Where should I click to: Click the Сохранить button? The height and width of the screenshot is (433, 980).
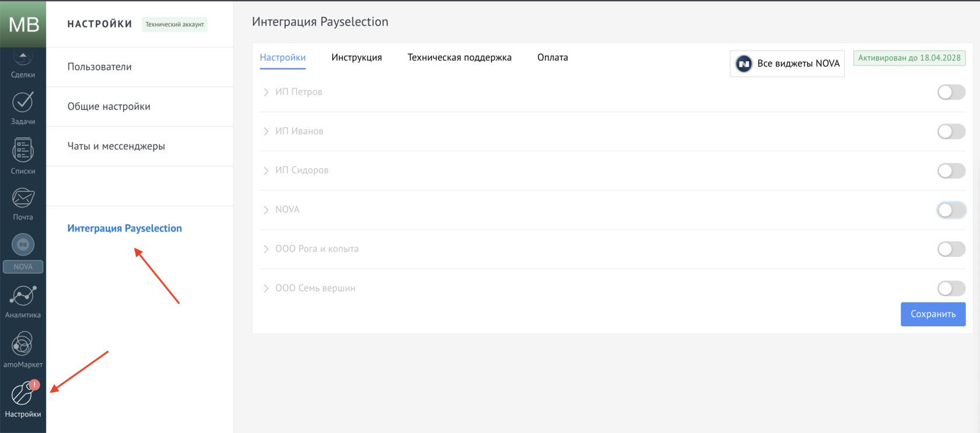(x=932, y=314)
